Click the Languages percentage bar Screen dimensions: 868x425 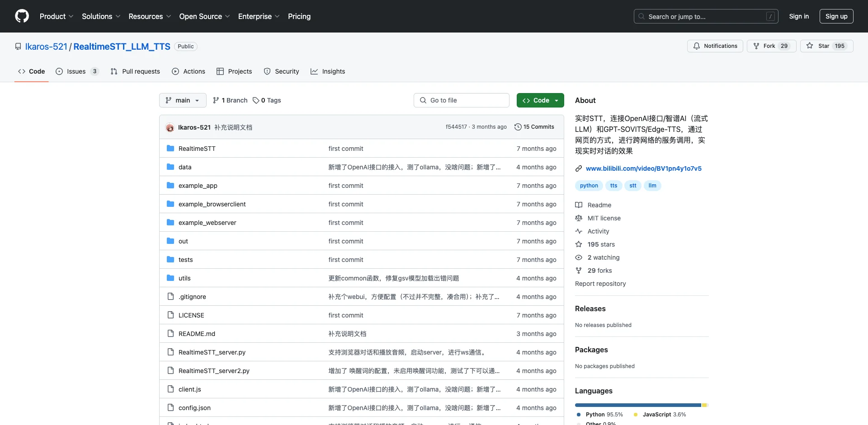point(642,405)
